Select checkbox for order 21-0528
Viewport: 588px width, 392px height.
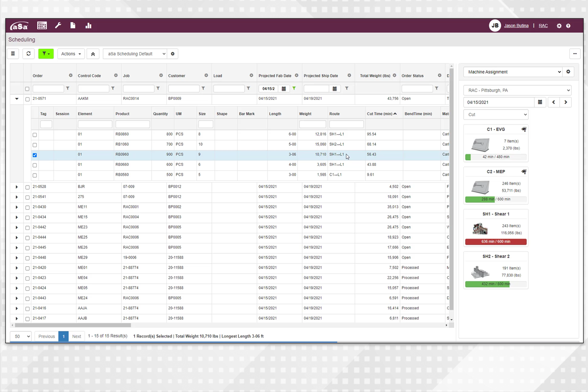[x=27, y=187]
